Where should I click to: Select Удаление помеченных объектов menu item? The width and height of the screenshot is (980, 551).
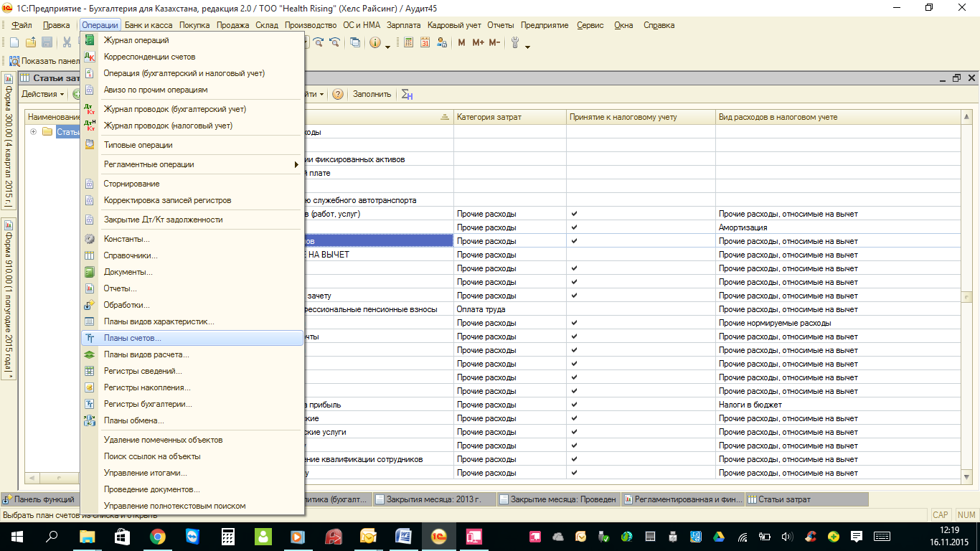[x=192, y=440]
